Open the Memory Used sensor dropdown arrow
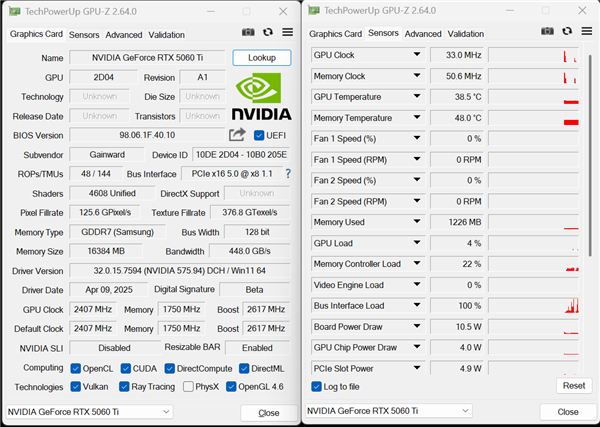 point(417,222)
